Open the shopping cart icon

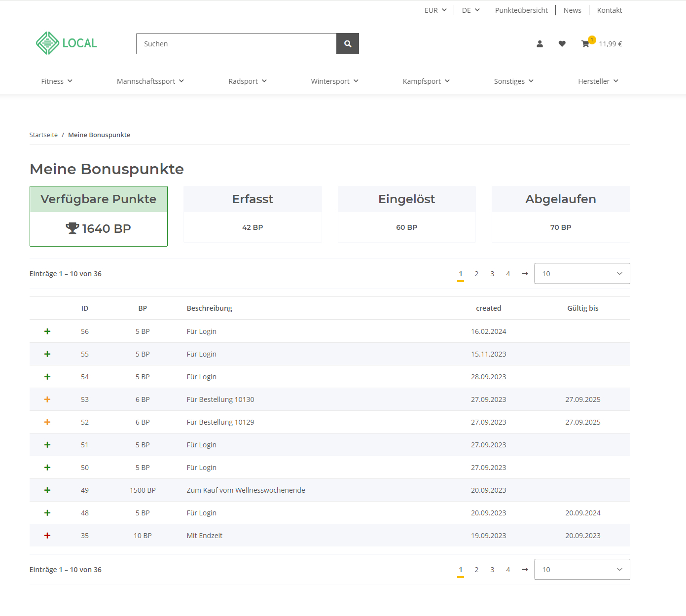586,44
